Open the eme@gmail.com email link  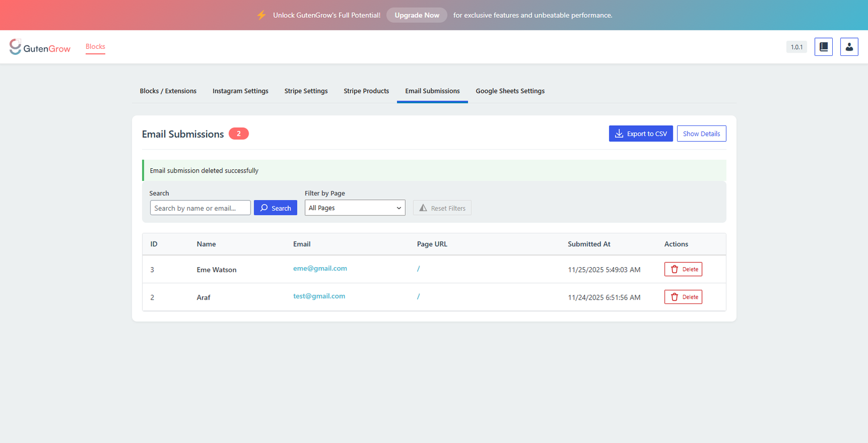[x=320, y=268]
